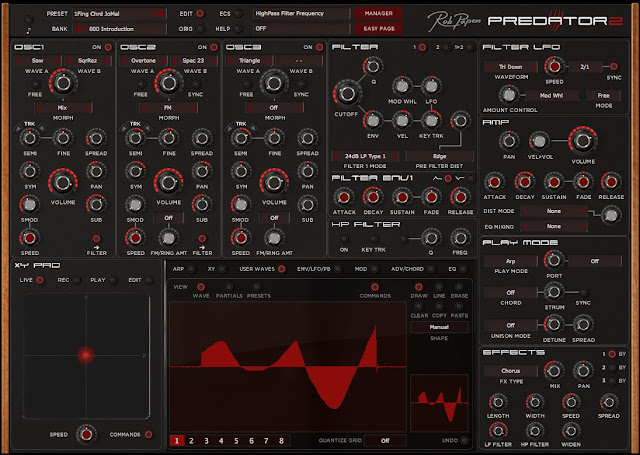Click the OSC1 wave morph knob

[x=62, y=83]
